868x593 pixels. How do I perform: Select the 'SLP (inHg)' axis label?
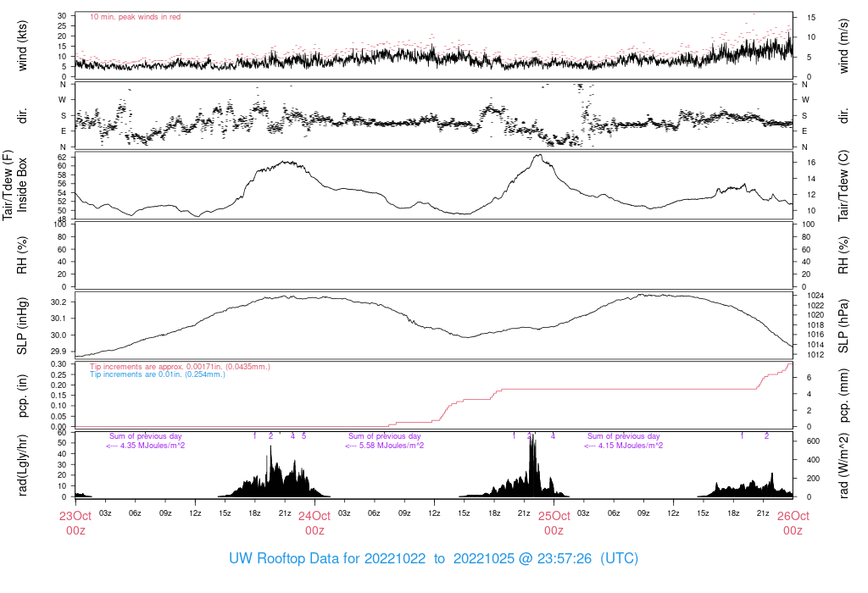(x=22, y=326)
